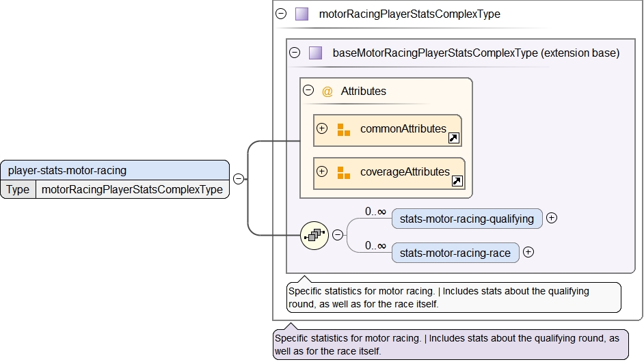Expand the stats-motor-racing-race element
Screen dimensions: 644x362
pyautogui.click(x=528, y=253)
